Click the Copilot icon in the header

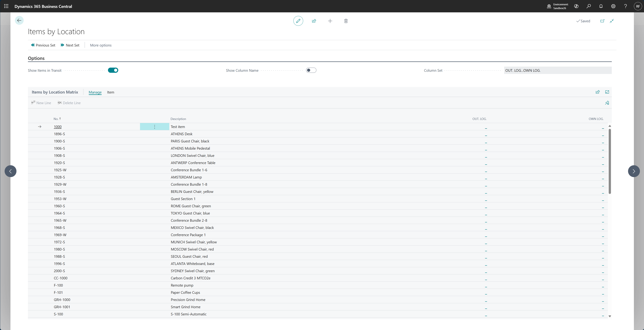tap(576, 6)
